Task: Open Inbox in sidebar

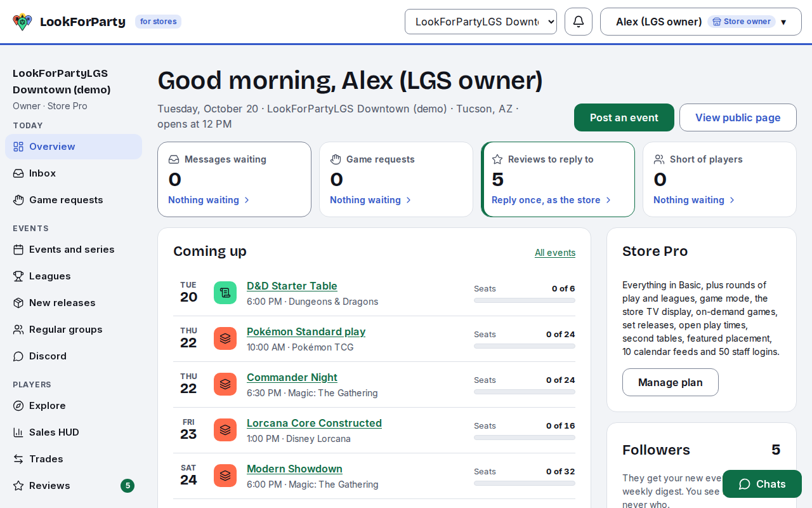Action: [x=74, y=173]
